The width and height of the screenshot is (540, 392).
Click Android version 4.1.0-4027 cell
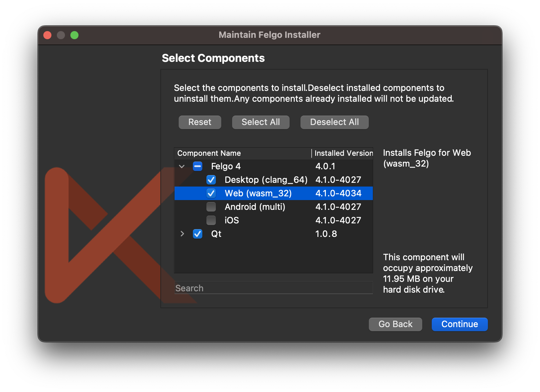(x=338, y=207)
